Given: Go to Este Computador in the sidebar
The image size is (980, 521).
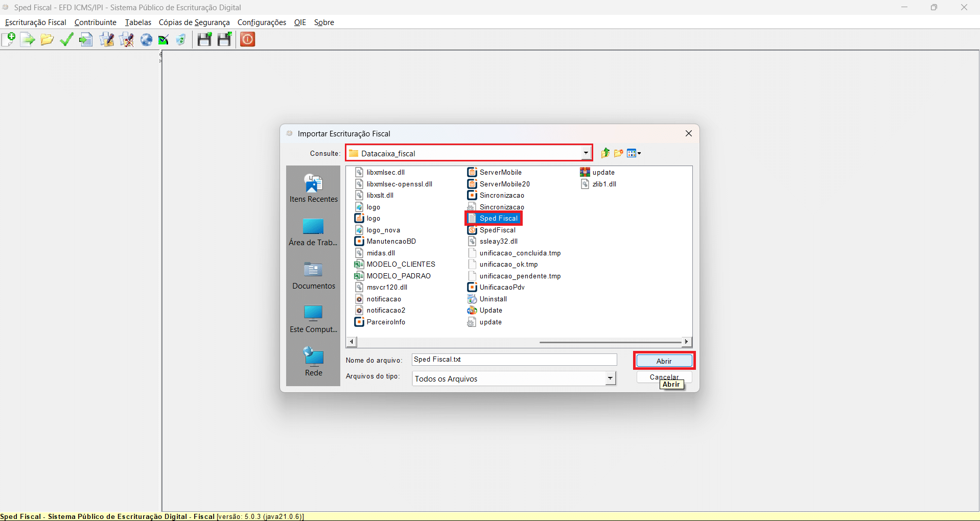Looking at the screenshot, I should click(313, 318).
